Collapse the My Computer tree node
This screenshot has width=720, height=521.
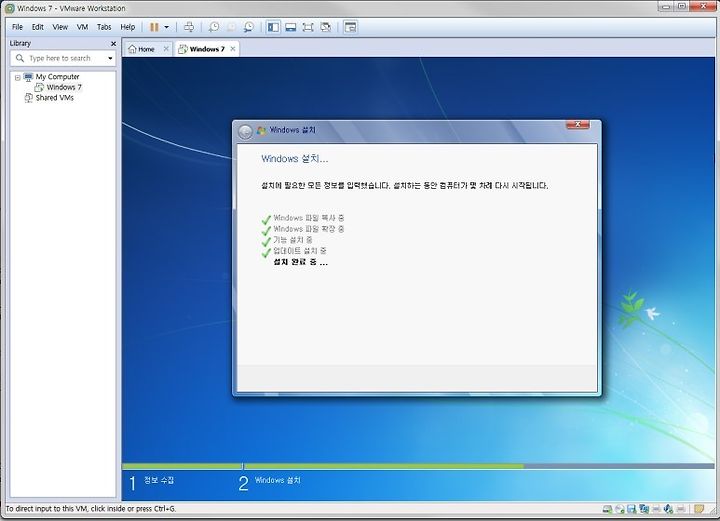click(17, 77)
